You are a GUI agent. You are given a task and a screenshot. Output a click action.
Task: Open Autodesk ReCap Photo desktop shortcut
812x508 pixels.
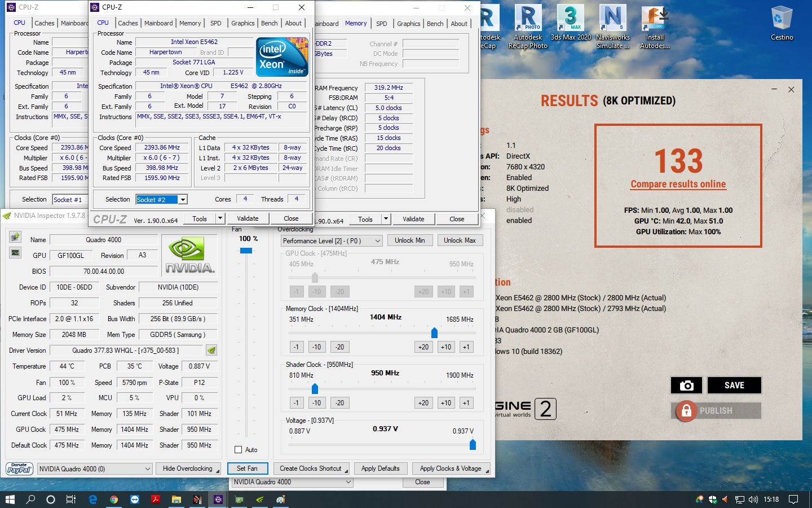(528, 27)
